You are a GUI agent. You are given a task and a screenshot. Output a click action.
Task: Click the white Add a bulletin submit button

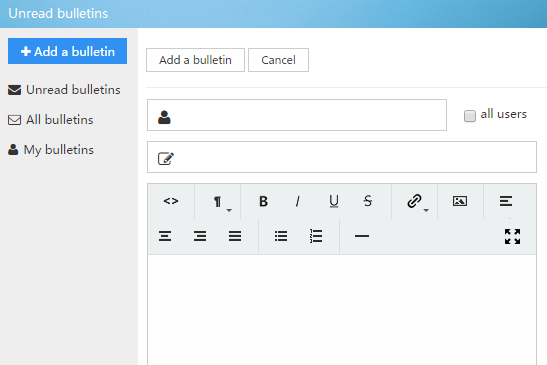coord(195,60)
